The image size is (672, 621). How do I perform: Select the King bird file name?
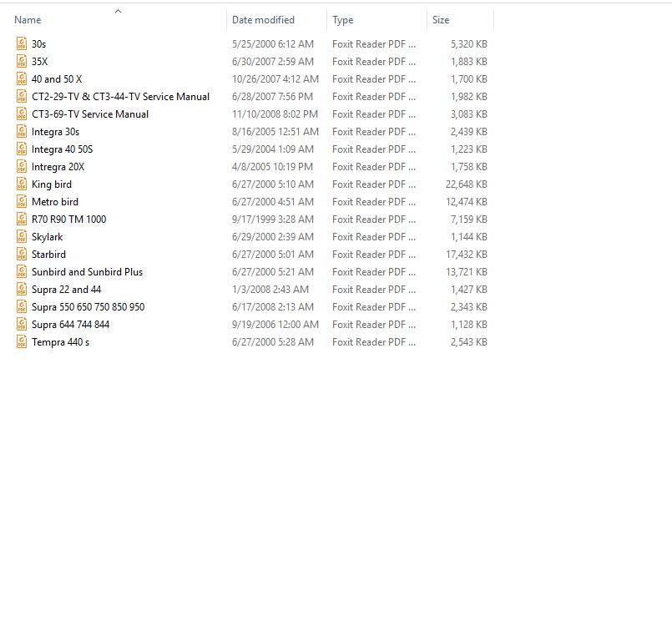(x=52, y=184)
